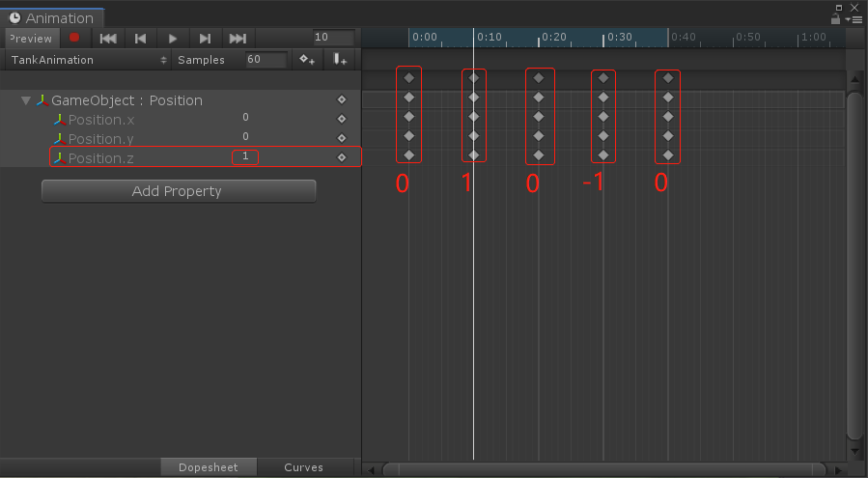868x478 pixels.
Task: Click the scroll up arrow on dopesheet
Action: 855,79
